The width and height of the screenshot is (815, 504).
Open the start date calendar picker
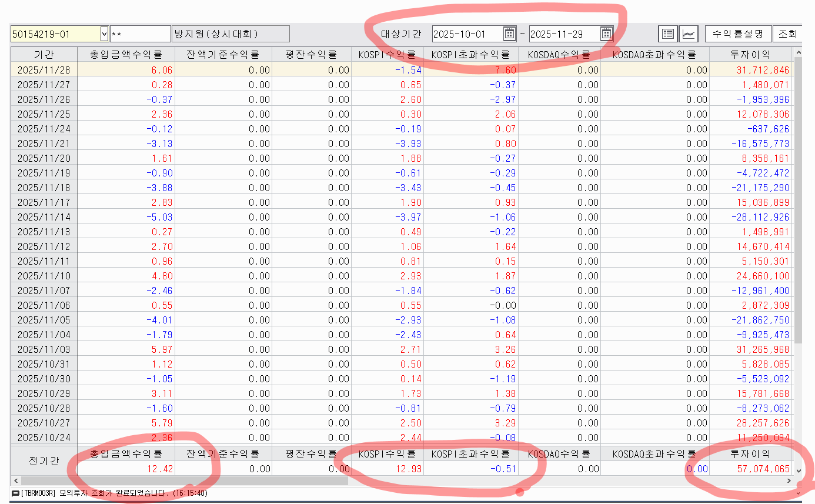(509, 34)
